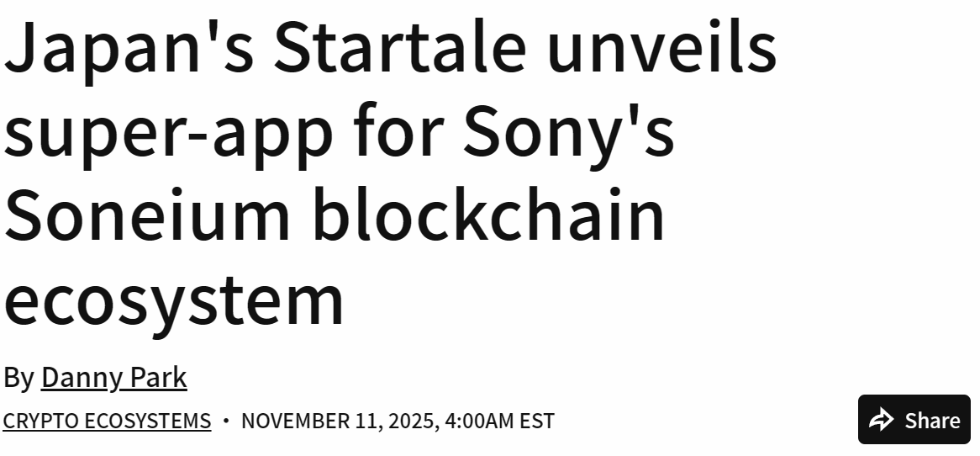Click the word "unveils" in the headline
This screenshot has width=980, height=456.
[x=661, y=49]
